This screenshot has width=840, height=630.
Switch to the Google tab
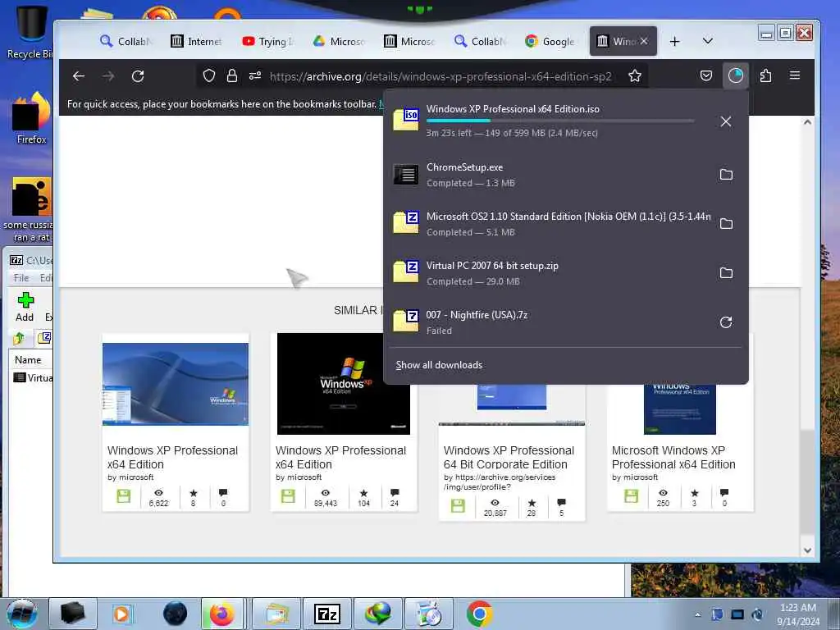(550, 41)
